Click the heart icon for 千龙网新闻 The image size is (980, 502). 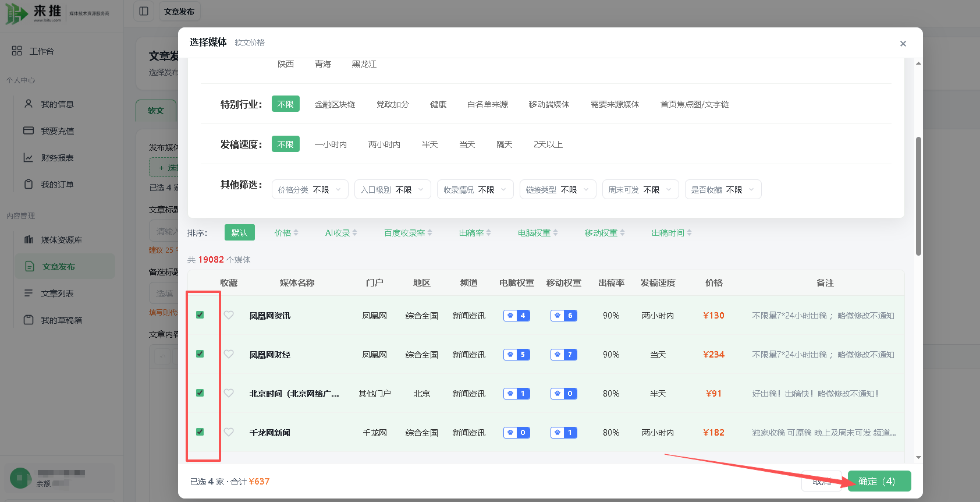pos(229,432)
